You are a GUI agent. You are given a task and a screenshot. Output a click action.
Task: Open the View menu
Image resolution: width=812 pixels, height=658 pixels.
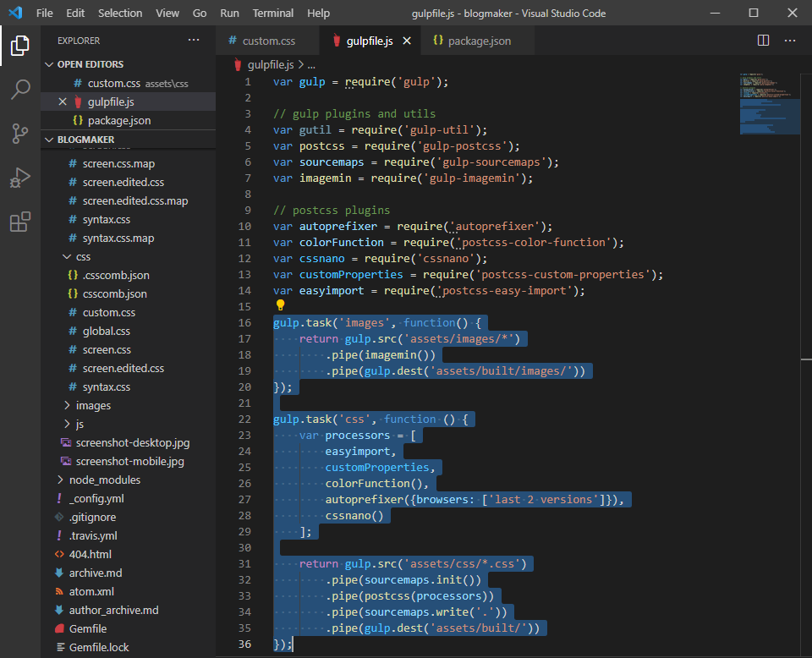[167, 13]
